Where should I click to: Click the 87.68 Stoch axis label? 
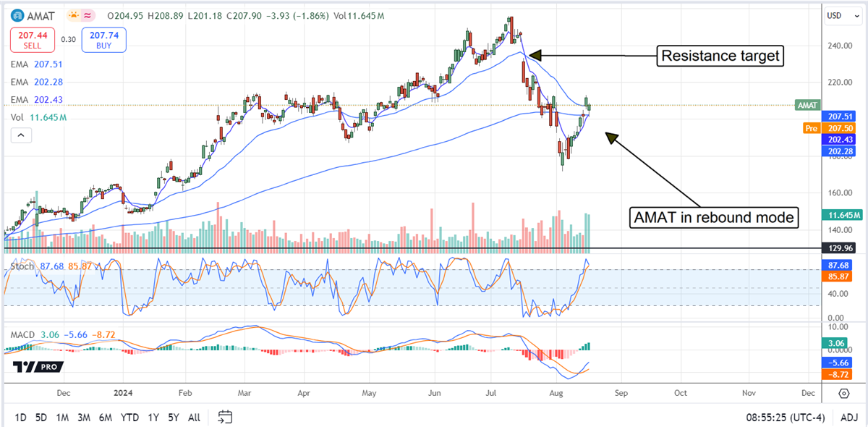(838, 266)
